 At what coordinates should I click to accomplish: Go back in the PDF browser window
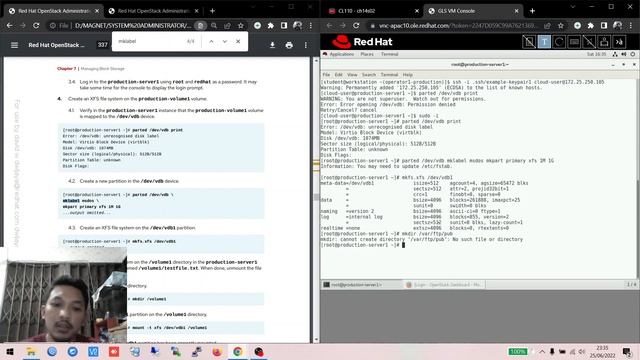coord(9,25)
